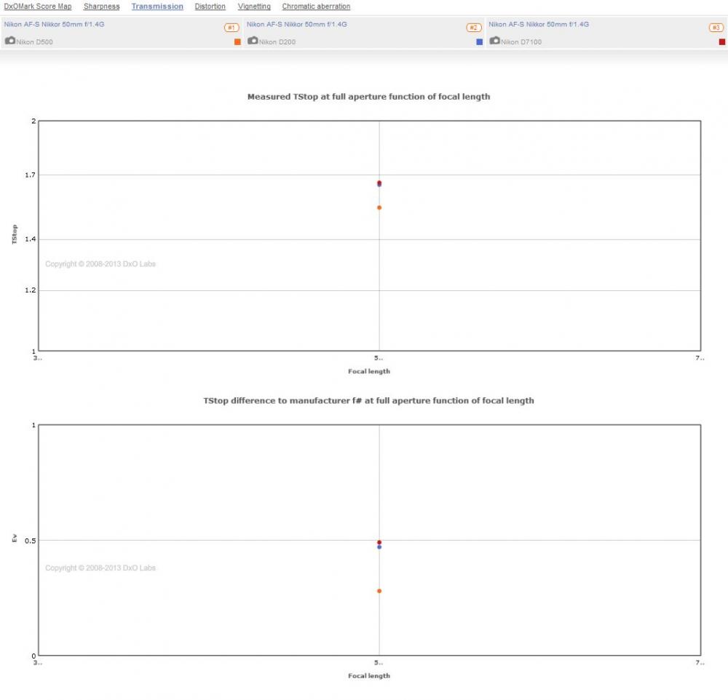Select the #2 rank badge

[x=474, y=28]
